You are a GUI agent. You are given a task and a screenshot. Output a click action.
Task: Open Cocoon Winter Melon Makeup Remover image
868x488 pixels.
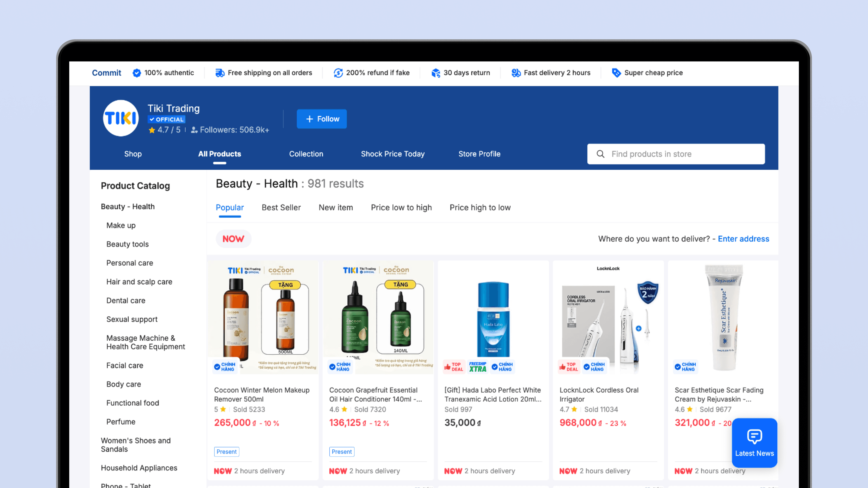click(x=263, y=317)
